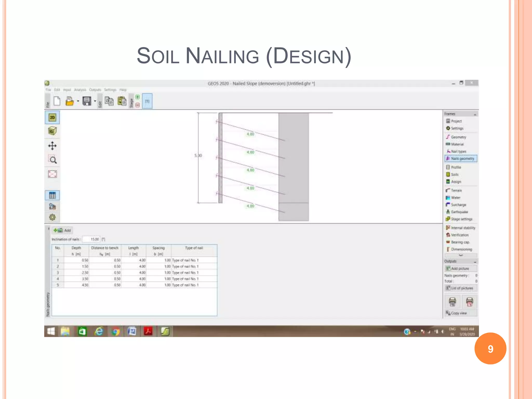532x399 pixels.
Task: Switch to 3D view
Action: point(52,131)
